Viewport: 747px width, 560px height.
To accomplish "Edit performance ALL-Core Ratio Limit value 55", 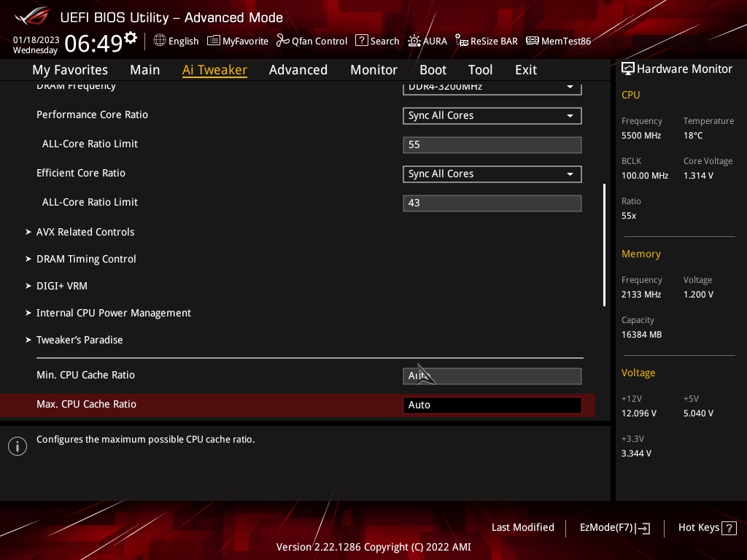I will pyautogui.click(x=492, y=145).
